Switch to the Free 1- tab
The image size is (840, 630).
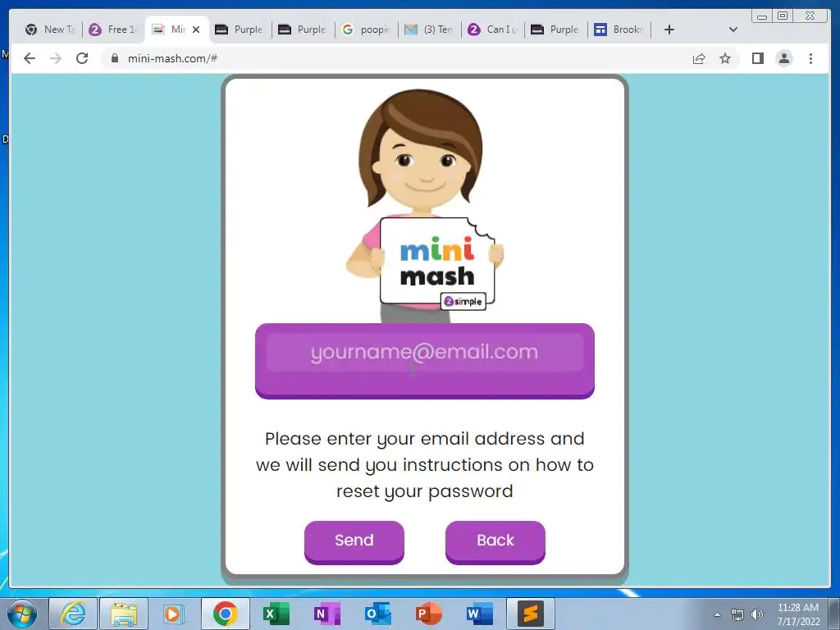pos(113,30)
